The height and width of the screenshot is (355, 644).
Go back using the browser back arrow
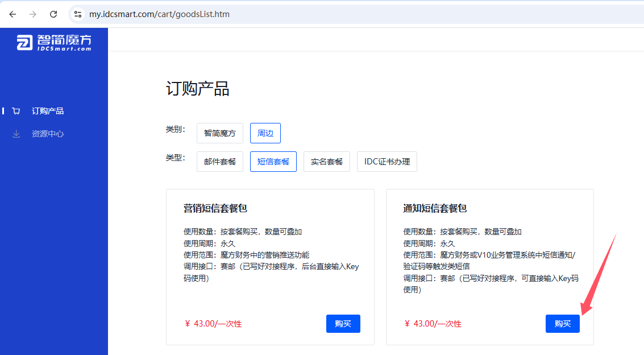(13, 14)
